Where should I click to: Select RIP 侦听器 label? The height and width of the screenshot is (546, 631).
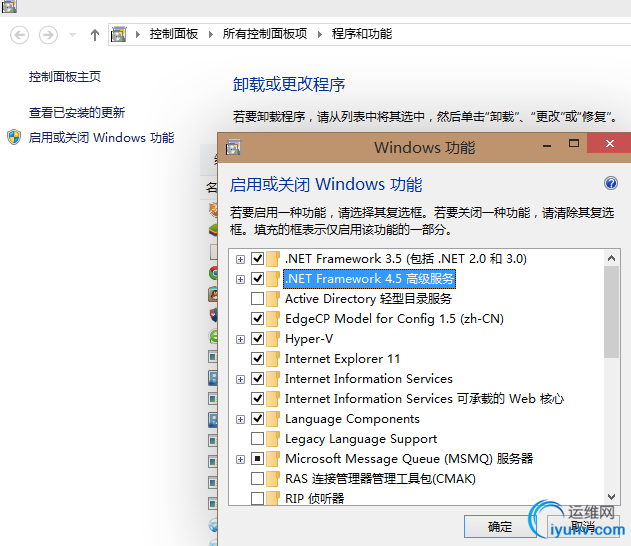(x=315, y=499)
